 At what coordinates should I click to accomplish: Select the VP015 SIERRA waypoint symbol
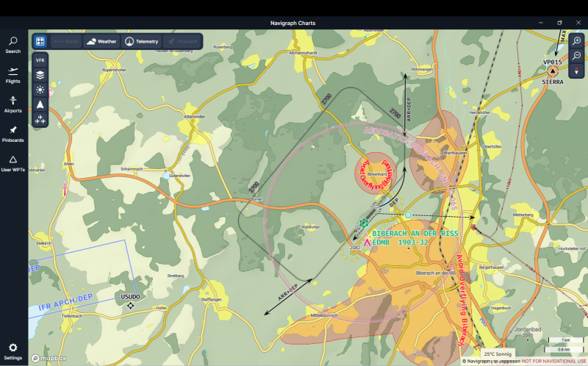(x=553, y=71)
